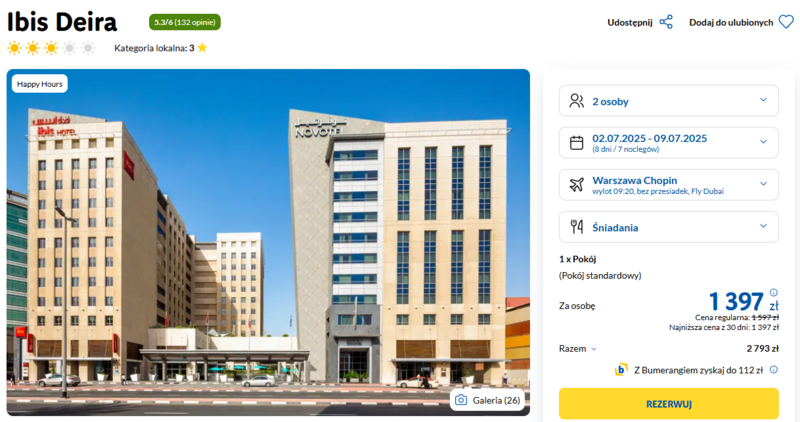Open the main hotel photo
Viewport: 800px width, 422px height.
(x=268, y=242)
